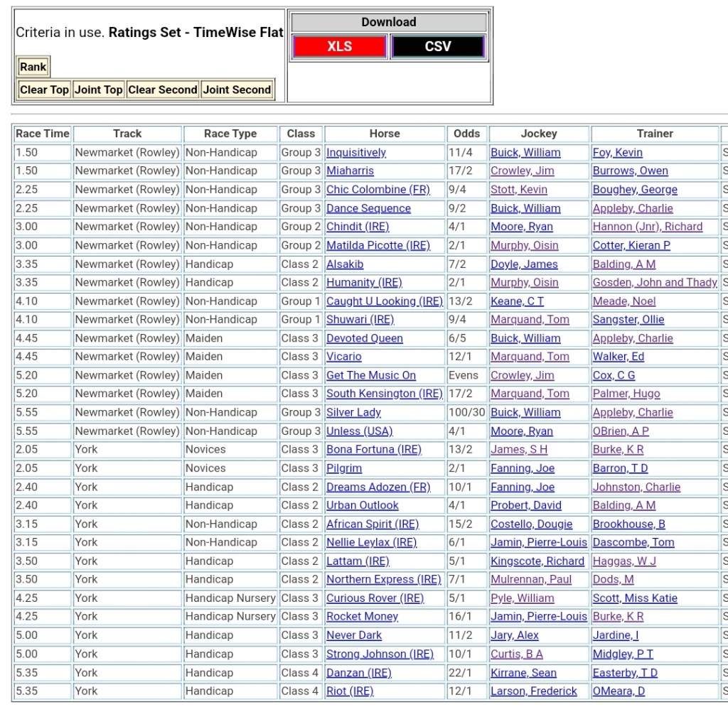View jockey Probert, David page
Viewport: 728px width, 717px height.
525,505
